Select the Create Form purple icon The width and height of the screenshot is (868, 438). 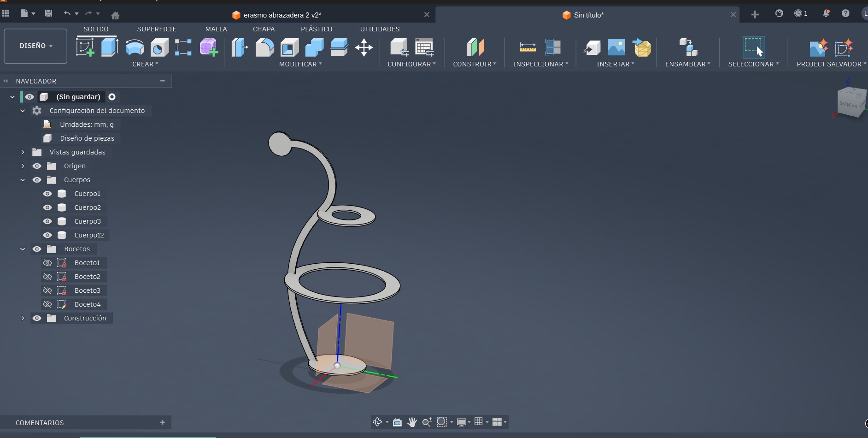(x=209, y=47)
